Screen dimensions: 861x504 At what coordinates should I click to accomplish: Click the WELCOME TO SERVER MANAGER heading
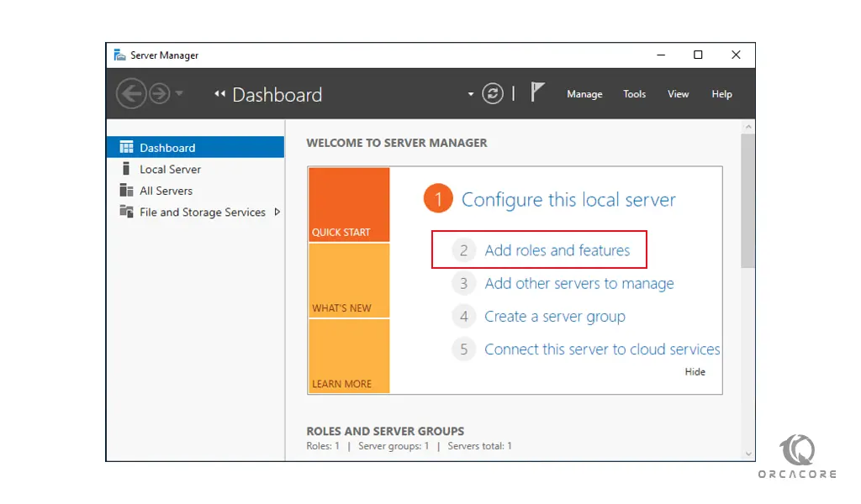point(397,143)
